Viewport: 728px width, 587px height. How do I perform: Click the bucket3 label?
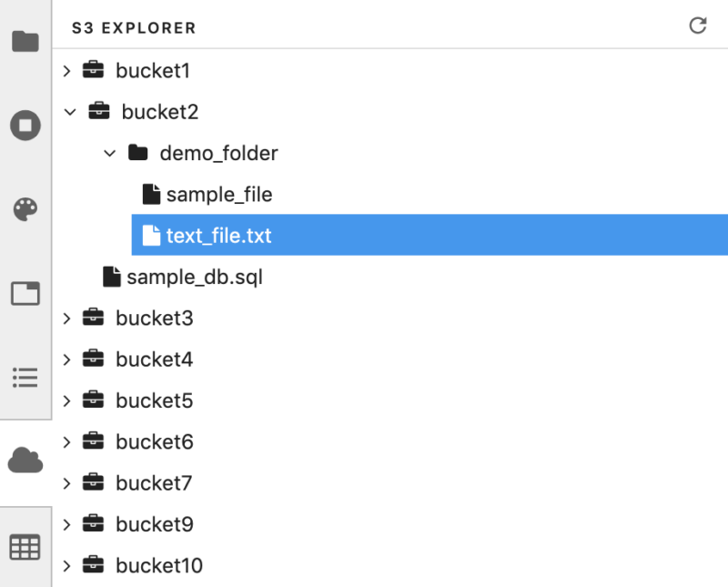[154, 319]
